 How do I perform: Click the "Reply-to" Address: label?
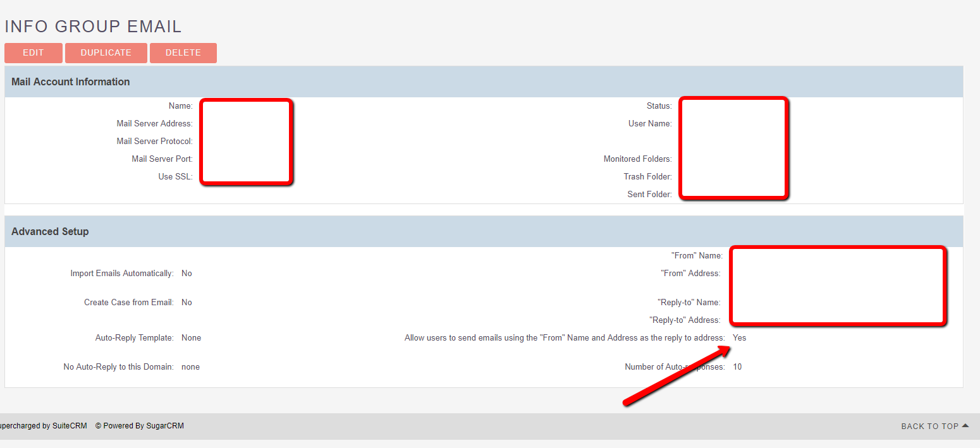tap(685, 320)
